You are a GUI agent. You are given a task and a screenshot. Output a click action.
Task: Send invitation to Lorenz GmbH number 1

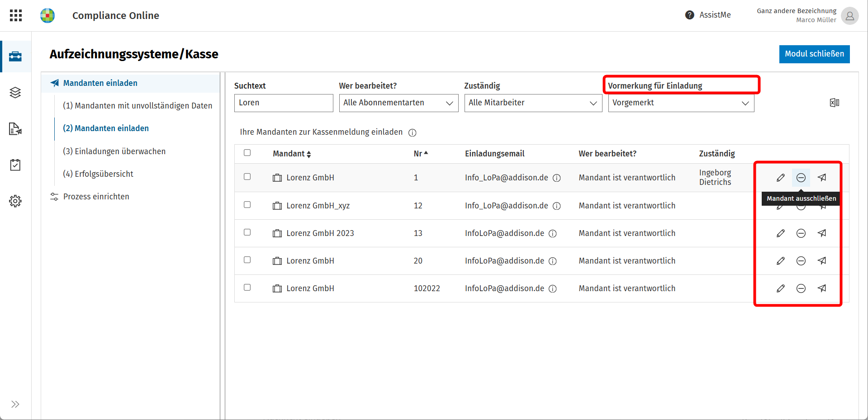(822, 178)
